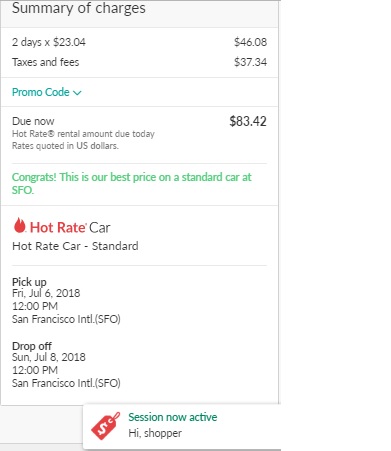Click the Hot Rate flame icon
Viewport: 391px width, 451px height.
[x=20, y=225]
